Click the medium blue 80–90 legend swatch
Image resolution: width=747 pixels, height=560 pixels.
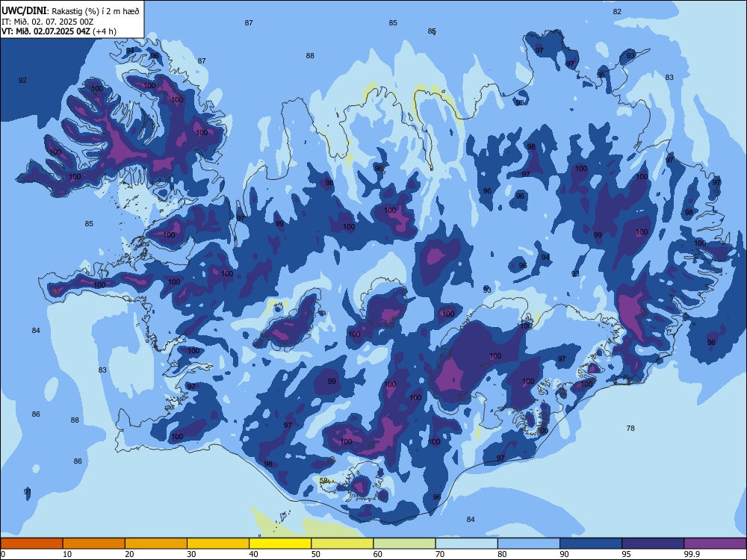click(x=529, y=544)
